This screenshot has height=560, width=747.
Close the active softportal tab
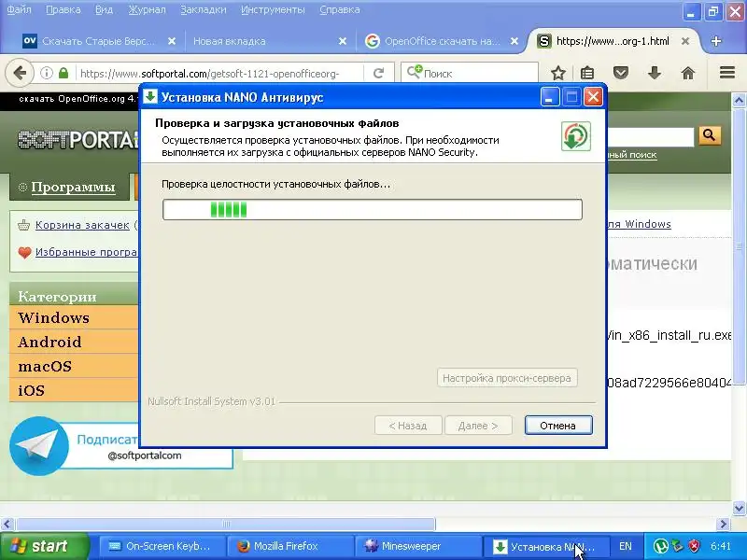click(685, 41)
